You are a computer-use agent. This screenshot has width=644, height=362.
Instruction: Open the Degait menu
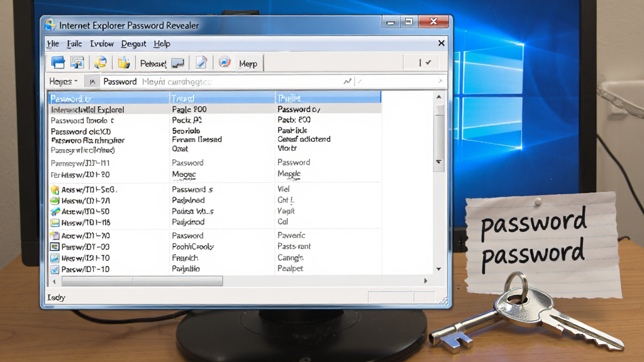[x=133, y=43]
